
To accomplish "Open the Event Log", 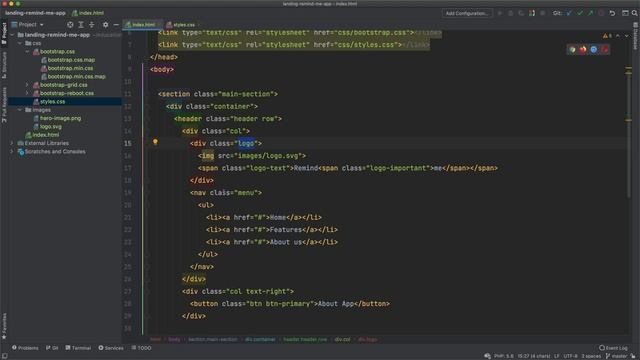I will [x=613, y=348].
